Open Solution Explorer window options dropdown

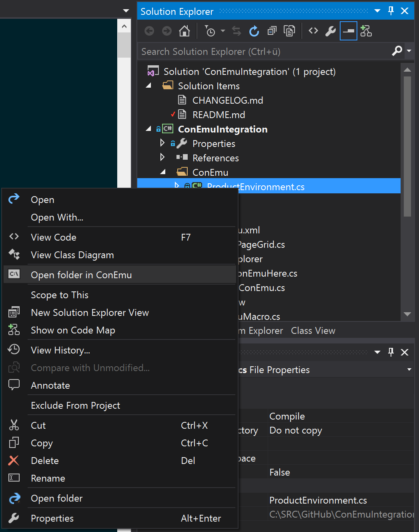coord(377,11)
